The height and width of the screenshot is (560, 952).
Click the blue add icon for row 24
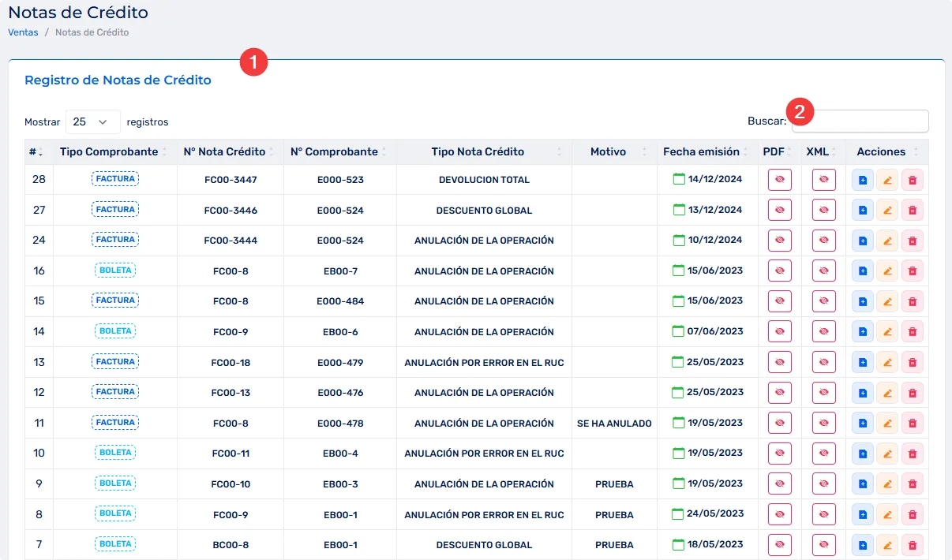[x=863, y=241]
